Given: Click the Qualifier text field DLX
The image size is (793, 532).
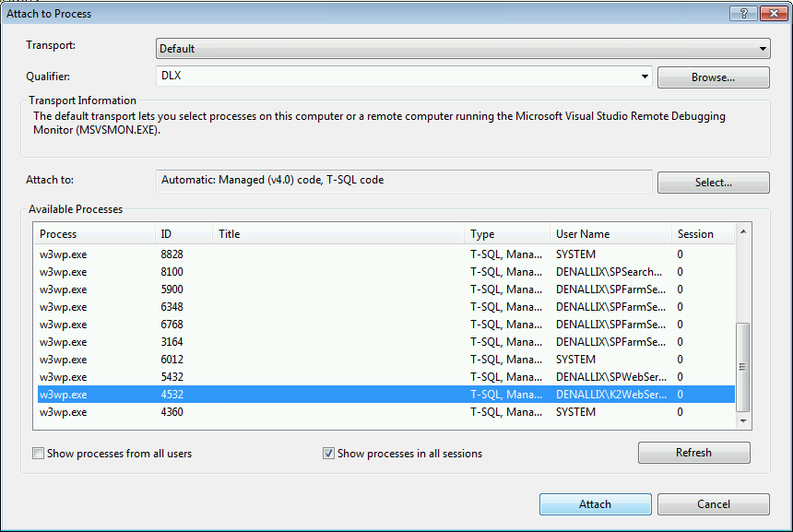Looking at the screenshot, I should (x=396, y=77).
